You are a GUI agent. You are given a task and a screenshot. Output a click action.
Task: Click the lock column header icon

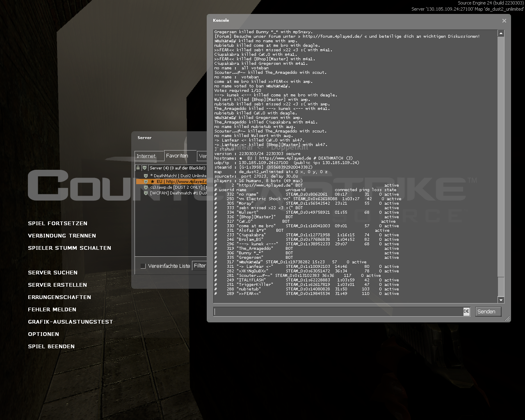(138, 168)
